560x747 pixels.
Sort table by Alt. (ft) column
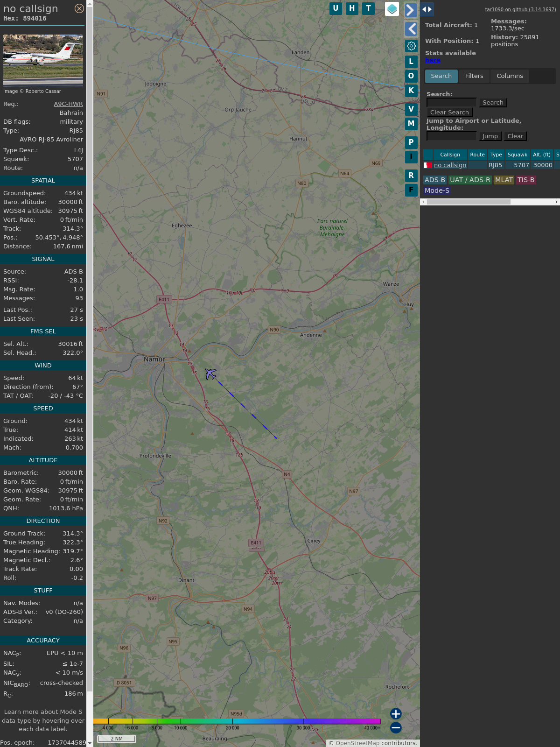click(542, 155)
